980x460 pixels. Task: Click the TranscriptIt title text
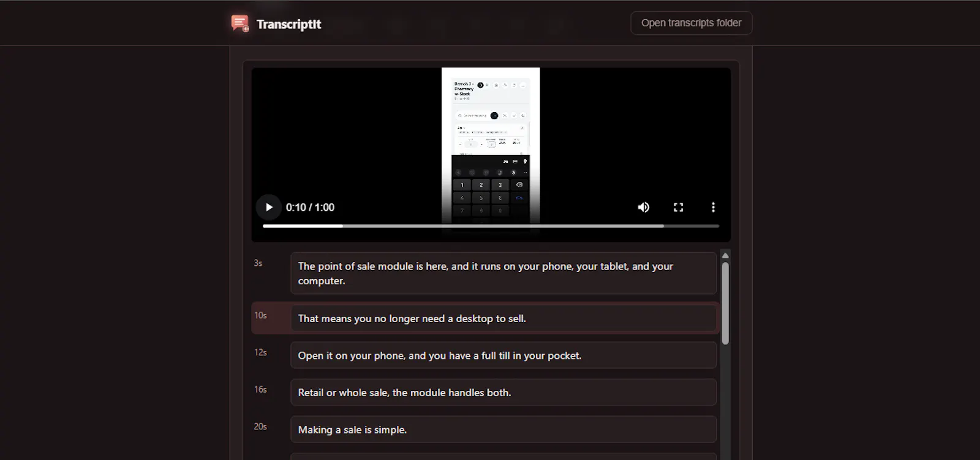[288, 24]
